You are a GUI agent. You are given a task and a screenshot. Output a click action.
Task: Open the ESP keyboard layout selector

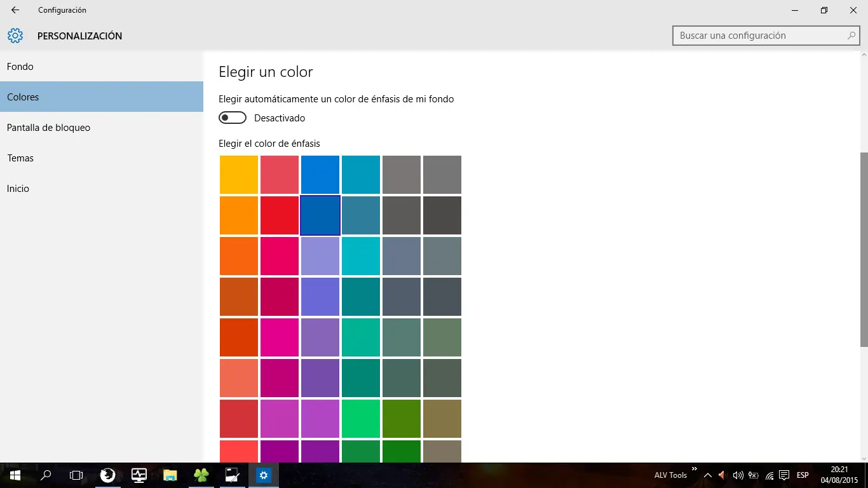[802, 475]
